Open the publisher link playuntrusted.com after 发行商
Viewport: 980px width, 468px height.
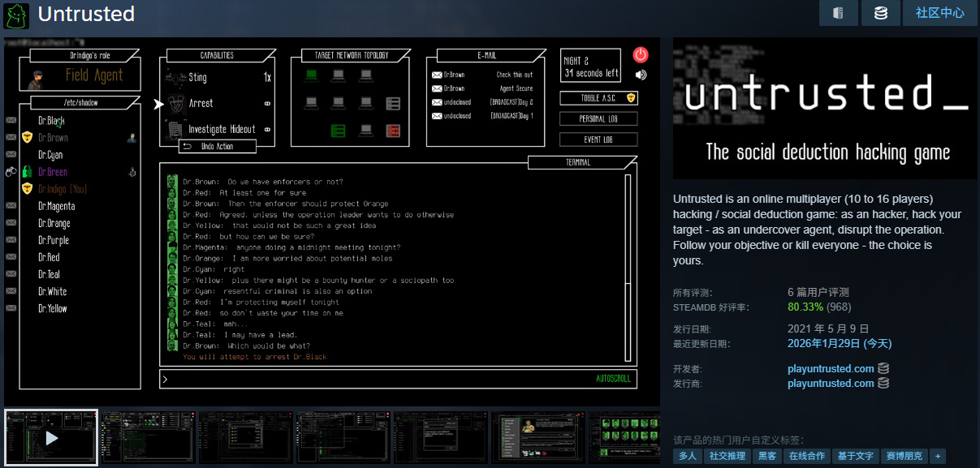pyautogui.click(x=831, y=384)
